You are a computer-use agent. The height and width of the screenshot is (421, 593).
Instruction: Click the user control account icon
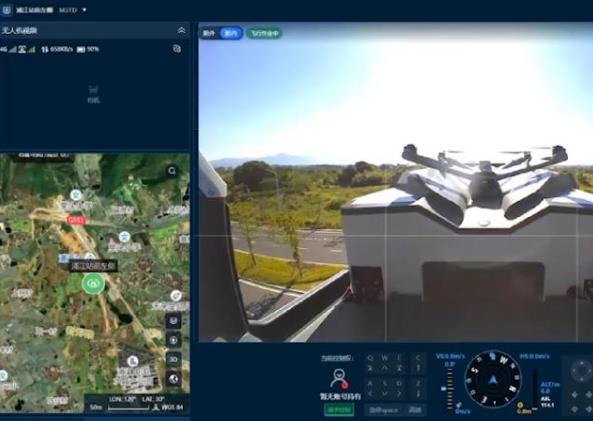tap(339, 379)
